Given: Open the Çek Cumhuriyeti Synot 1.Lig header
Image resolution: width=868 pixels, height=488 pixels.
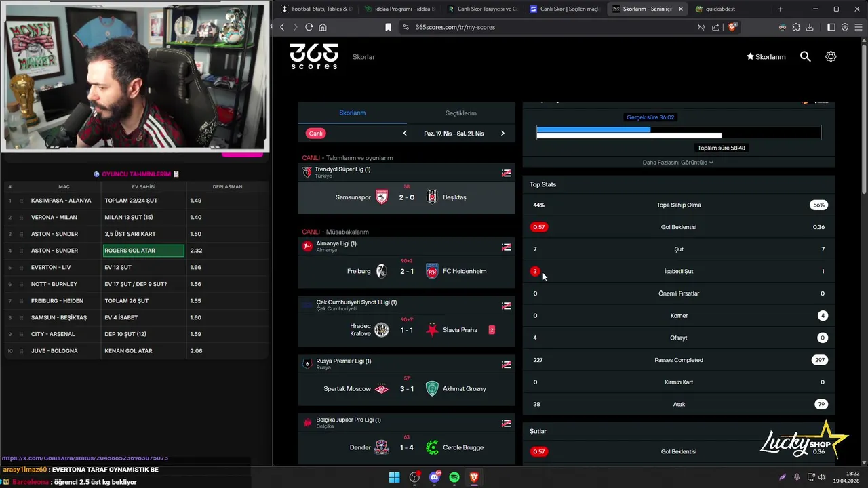Looking at the screenshot, I should pyautogui.click(x=407, y=305).
